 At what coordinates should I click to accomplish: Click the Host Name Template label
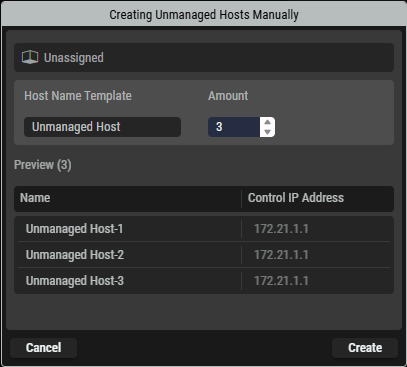pos(78,96)
